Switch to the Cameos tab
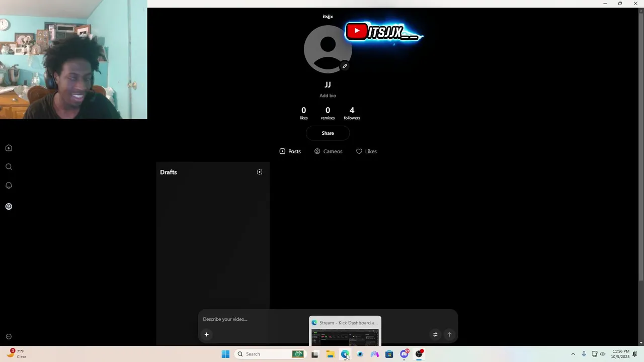Image resolution: width=644 pixels, height=362 pixels. click(x=328, y=151)
